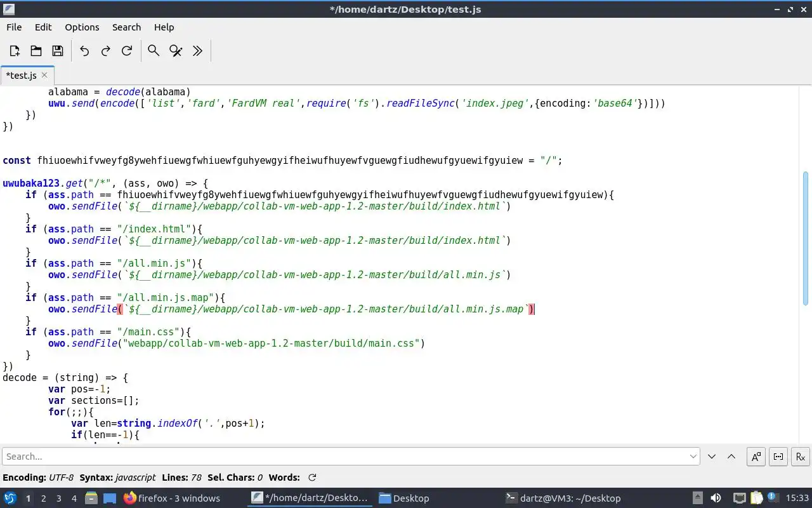Switch to the Desktop folder taskbar window
Image resolution: width=812 pixels, height=508 pixels.
[405, 498]
